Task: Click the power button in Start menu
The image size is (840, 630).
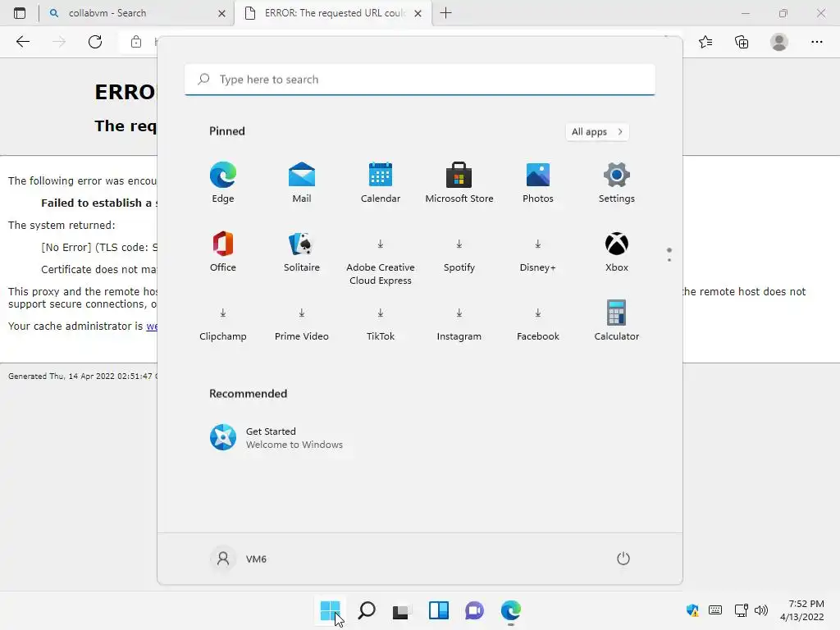Action: click(623, 559)
